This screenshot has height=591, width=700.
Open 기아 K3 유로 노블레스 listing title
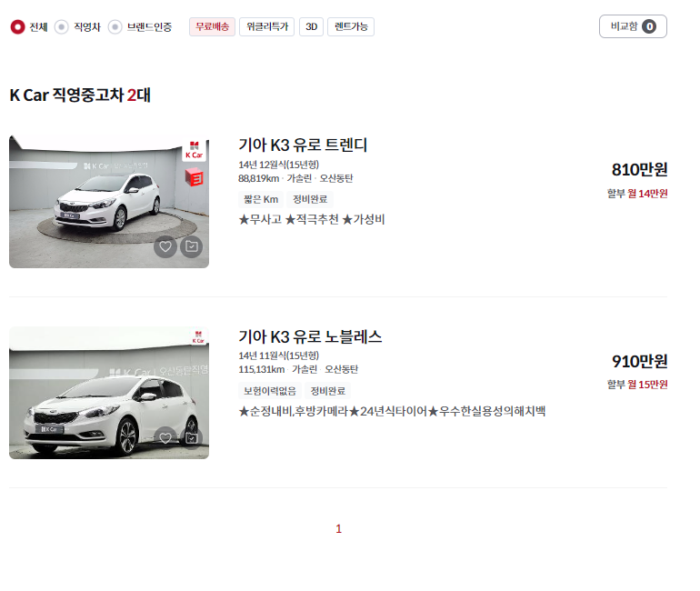point(310,336)
